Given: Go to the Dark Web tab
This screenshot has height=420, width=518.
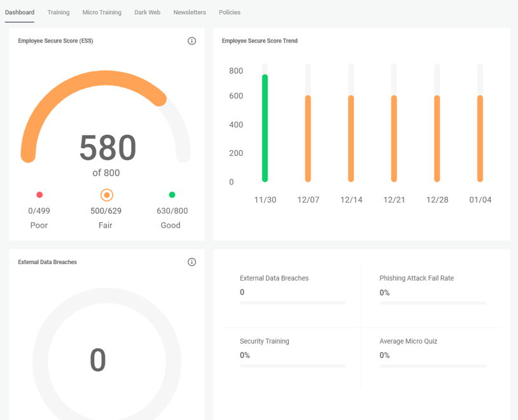Looking at the screenshot, I should coord(148,13).
